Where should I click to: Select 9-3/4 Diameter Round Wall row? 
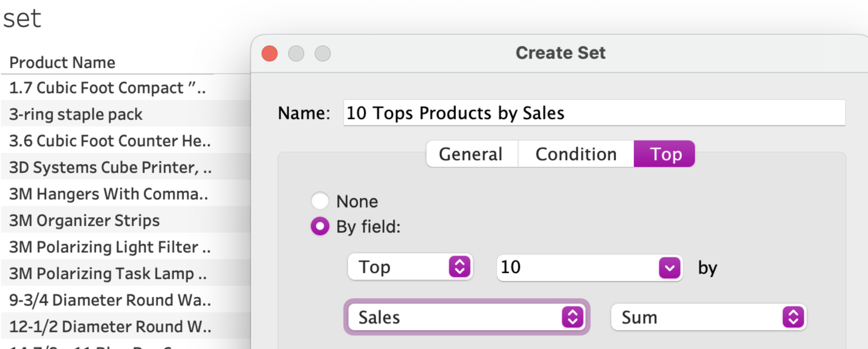[x=110, y=300]
